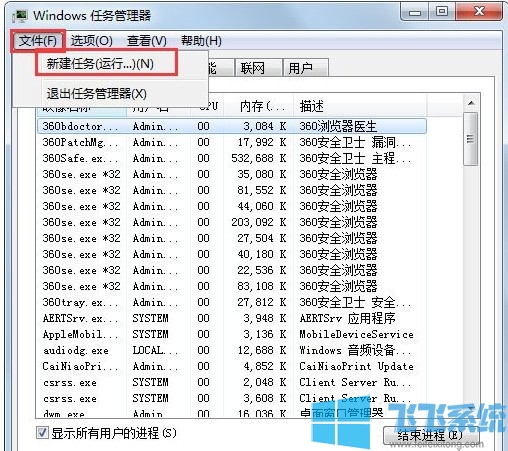Toggle 显示所有用户的进程 checkbox

pyautogui.click(x=42, y=433)
